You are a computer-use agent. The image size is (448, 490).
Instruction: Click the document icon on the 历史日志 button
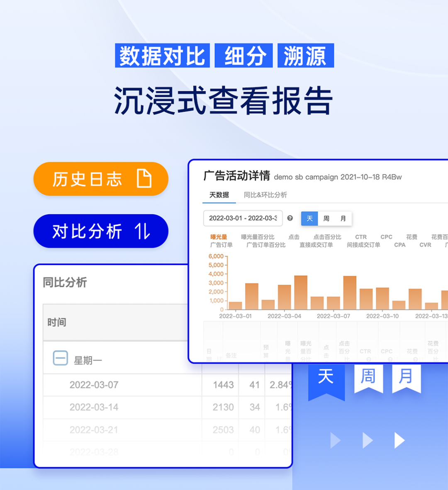(143, 179)
